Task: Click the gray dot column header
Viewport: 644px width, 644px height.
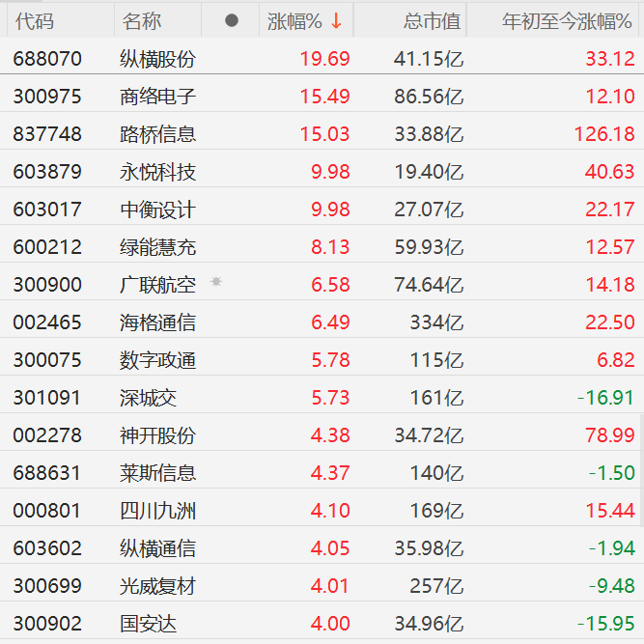Action: tap(232, 20)
